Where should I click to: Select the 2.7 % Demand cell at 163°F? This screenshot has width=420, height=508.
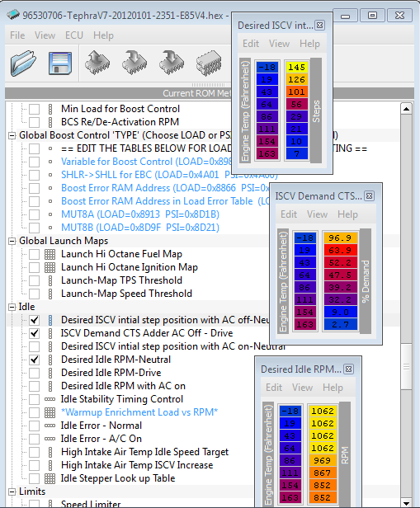tap(340, 324)
